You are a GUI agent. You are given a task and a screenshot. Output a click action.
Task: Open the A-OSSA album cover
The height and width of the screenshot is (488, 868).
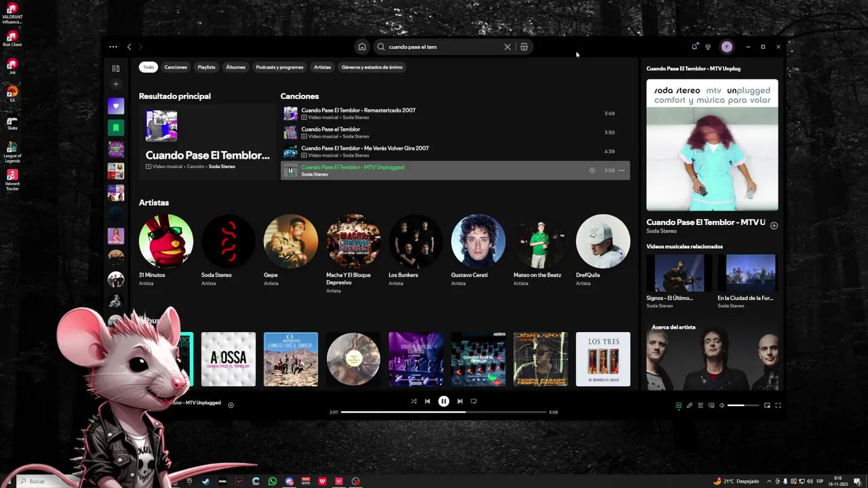[229, 359]
